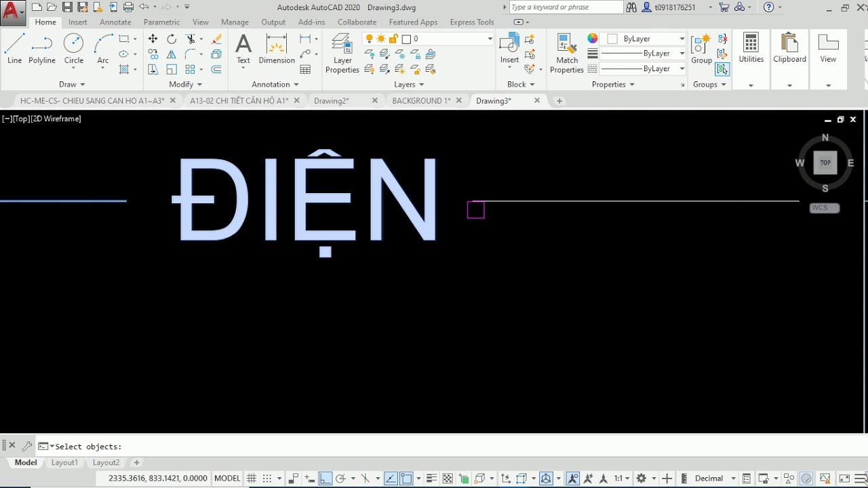Click the [Top] view control label
Screen dimensions: 868x488
click(20, 119)
